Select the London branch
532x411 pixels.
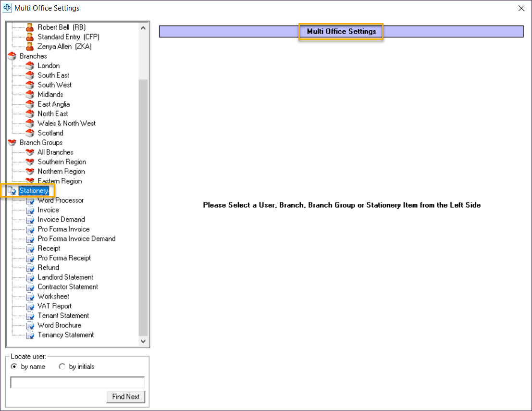point(49,65)
